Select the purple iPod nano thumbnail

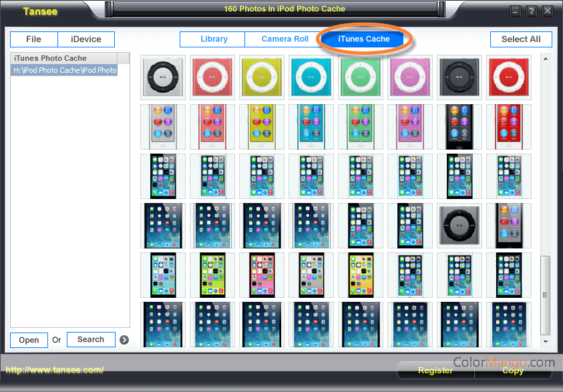click(410, 127)
